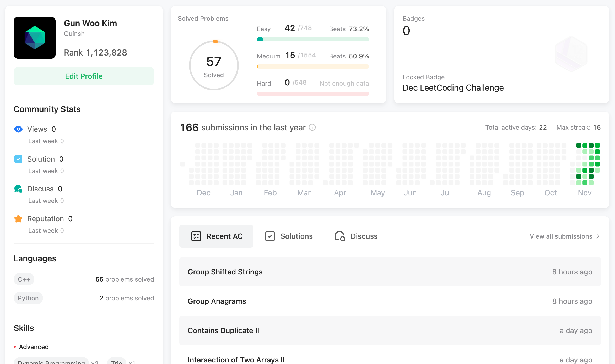Click the locked badge hexagon icon

tap(571, 54)
